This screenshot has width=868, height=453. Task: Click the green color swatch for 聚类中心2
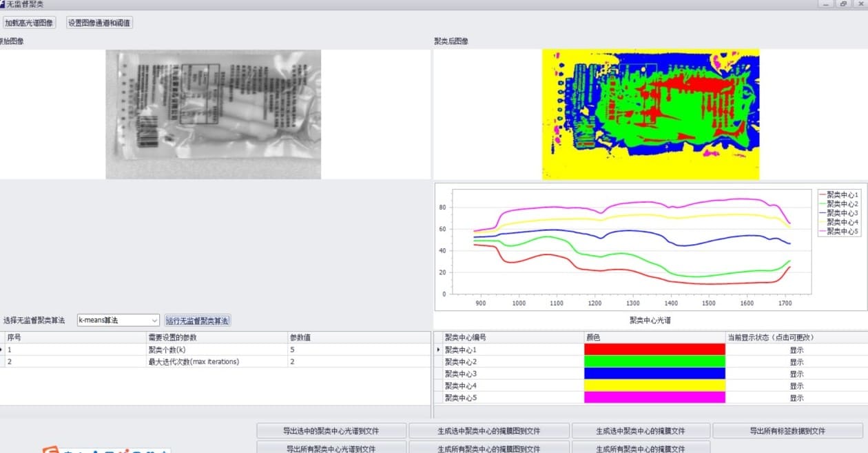pyautogui.click(x=654, y=361)
